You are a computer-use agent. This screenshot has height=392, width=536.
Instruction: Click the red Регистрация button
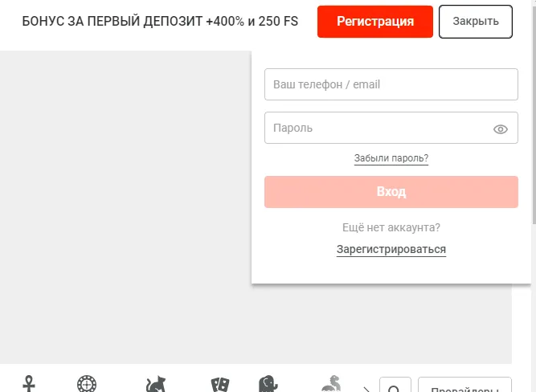(x=375, y=22)
